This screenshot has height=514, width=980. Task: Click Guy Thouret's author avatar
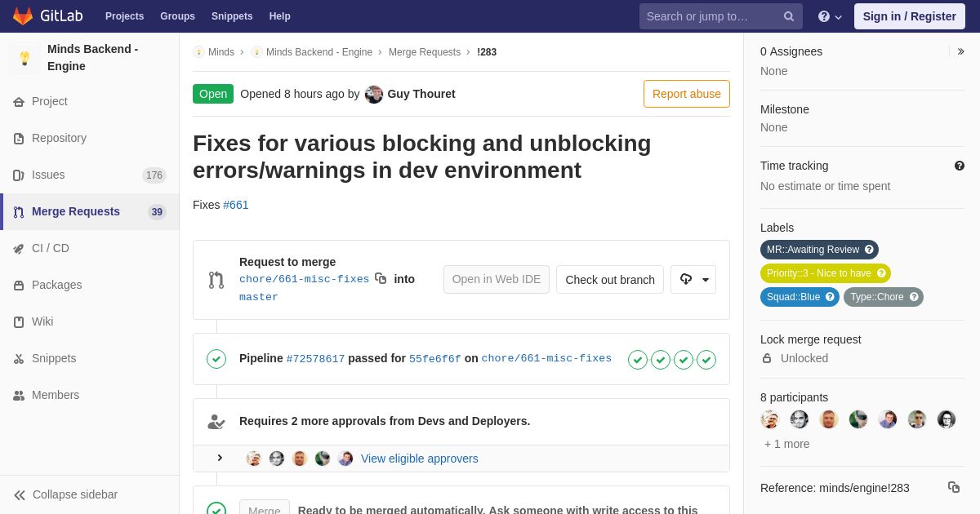[374, 94]
